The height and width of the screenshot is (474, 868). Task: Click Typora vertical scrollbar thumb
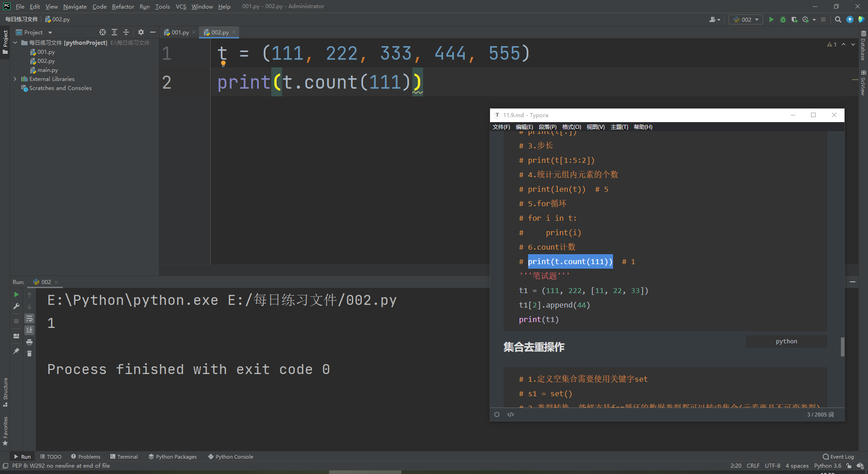coord(842,347)
